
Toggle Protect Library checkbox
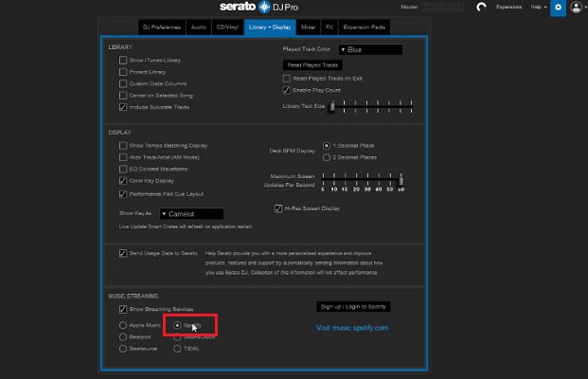coord(123,72)
